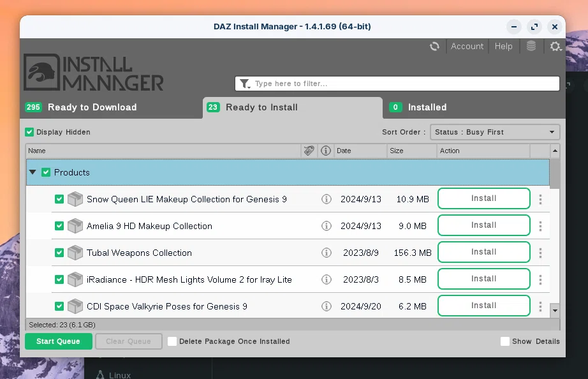The width and height of the screenshot is (588, 379).
Task: Sort by Size column header
Action: point(412,151)
